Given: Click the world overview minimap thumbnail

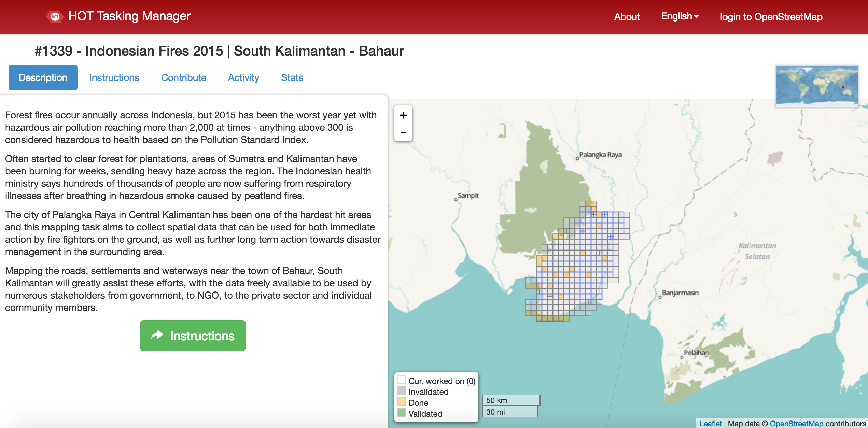Looking at the screenshot, I should pos(817,86).
